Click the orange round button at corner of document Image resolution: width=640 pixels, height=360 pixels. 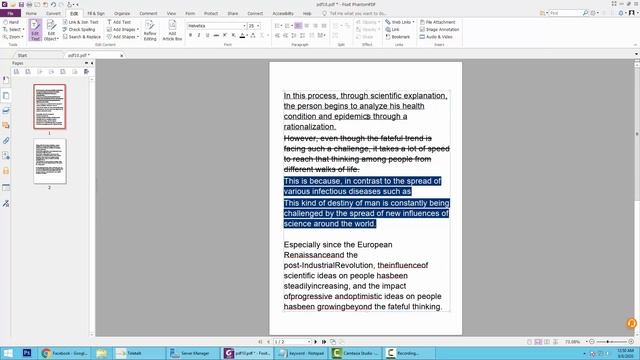(631, 323)
